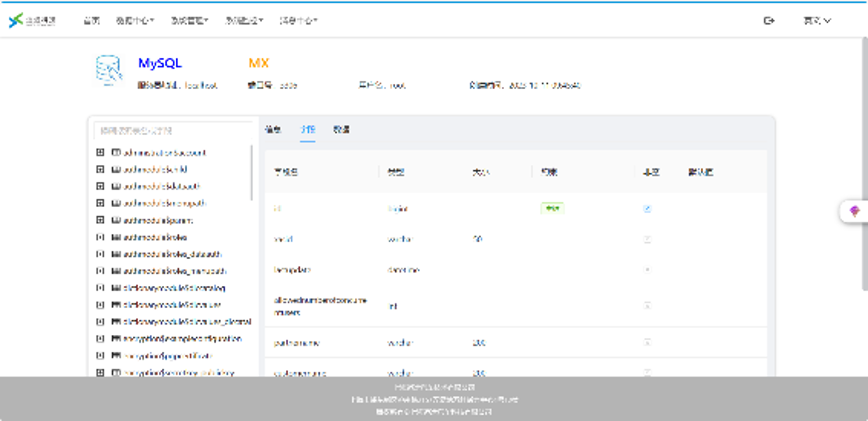Click the bigint type cell in id row
Screen dimensions: 868x421
click(x=397, y=209)
